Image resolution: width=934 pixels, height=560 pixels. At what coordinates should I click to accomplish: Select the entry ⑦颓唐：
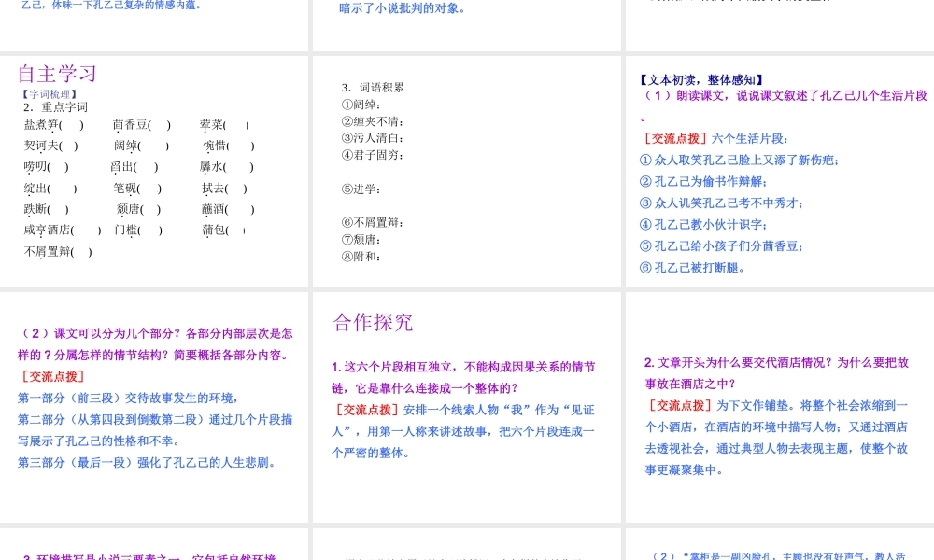tap(361, 240)
